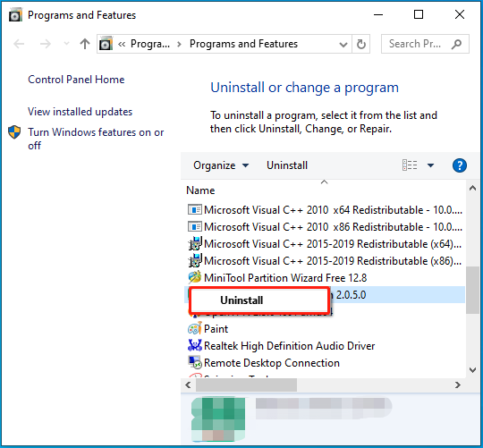The image size is (483, 448).
Task: Select Microsoft Visual C++ 2010 x86 Redistributable
Action: (325, 227)
